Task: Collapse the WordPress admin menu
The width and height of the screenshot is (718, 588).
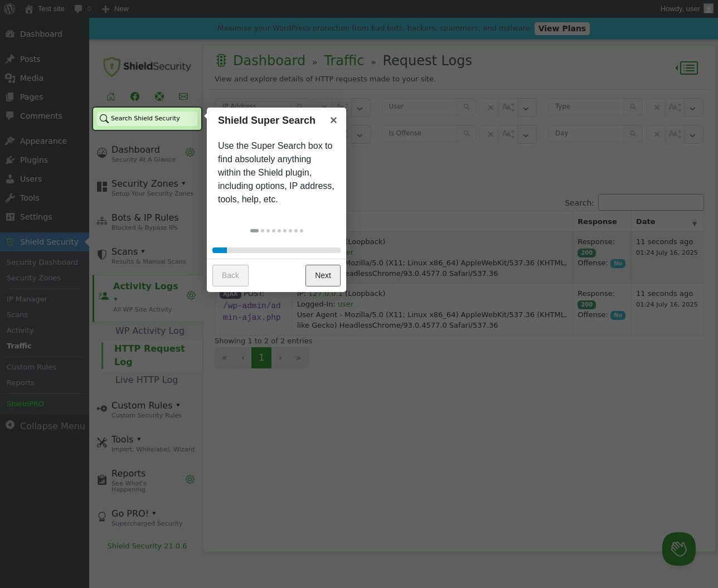Action: point(45,426)
